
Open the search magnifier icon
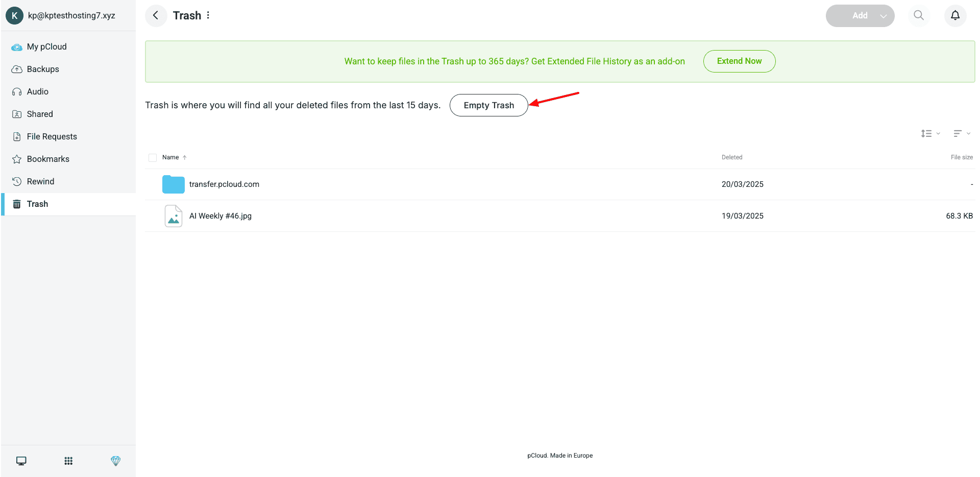coord(919,15)
